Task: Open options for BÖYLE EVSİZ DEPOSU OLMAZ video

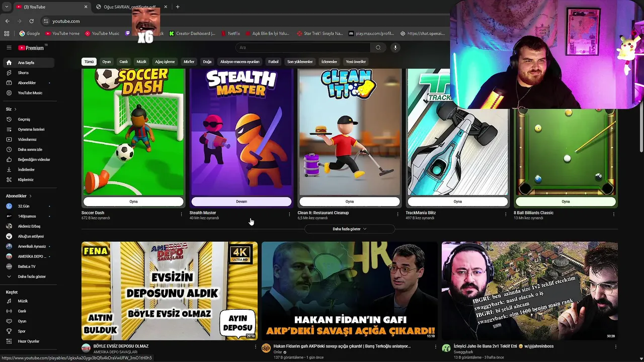Action: click(x=255, y=347)
